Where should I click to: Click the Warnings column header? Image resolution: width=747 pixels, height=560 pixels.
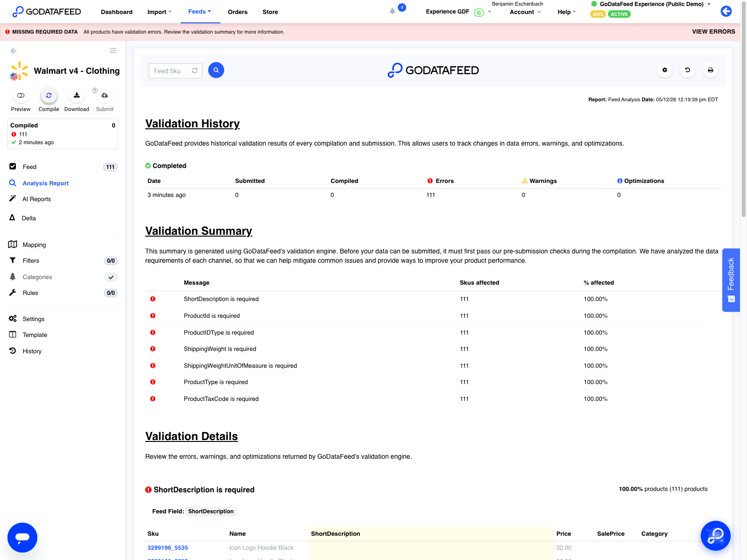539,181
